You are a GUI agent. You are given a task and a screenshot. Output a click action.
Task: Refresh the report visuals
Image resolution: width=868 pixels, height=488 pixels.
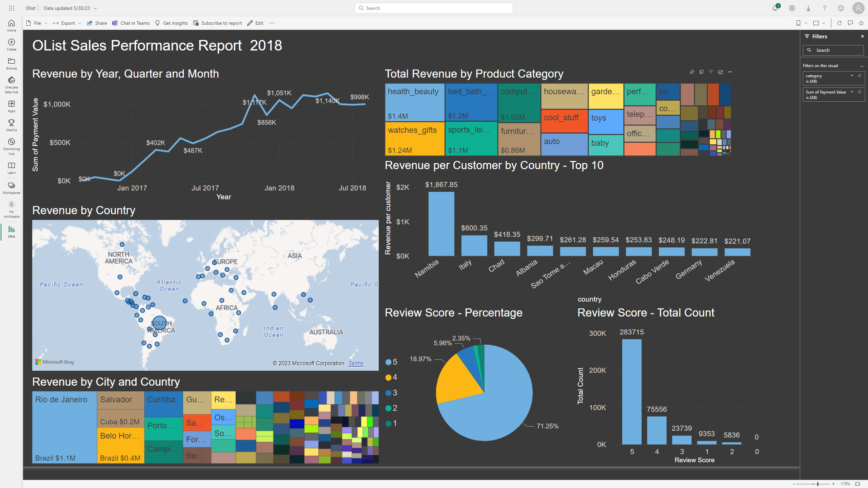(x=840, y=23)
